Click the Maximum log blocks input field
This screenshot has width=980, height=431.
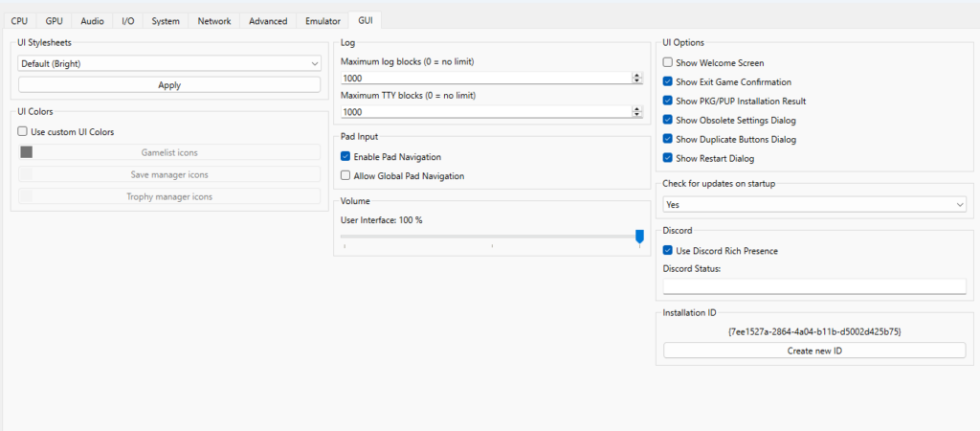pyautogui.click(x=485, y=79)
